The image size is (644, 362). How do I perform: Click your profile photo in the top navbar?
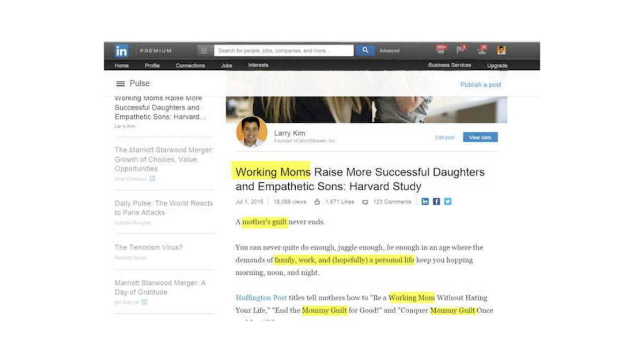click(x=501, y=50)
